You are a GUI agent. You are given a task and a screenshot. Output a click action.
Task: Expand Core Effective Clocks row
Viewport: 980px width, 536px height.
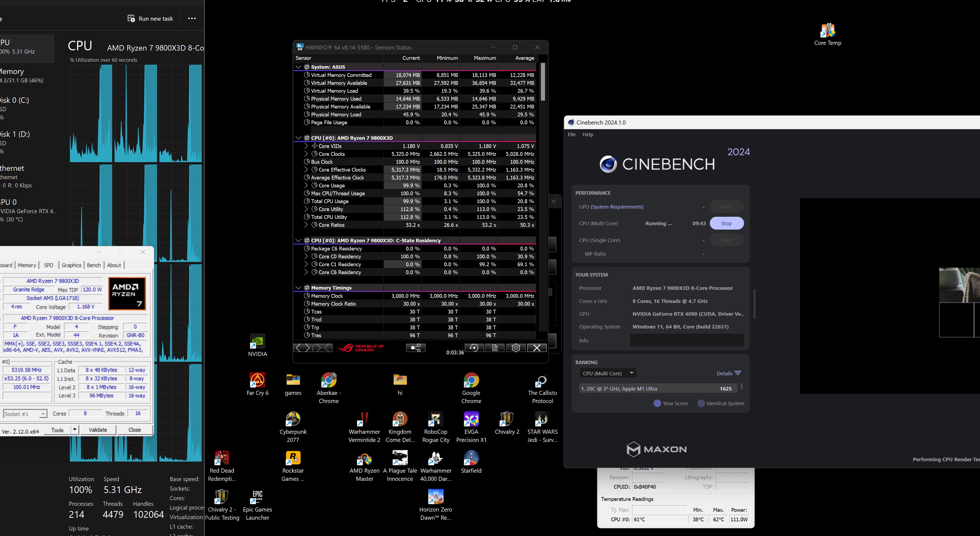tap(306, 169)
